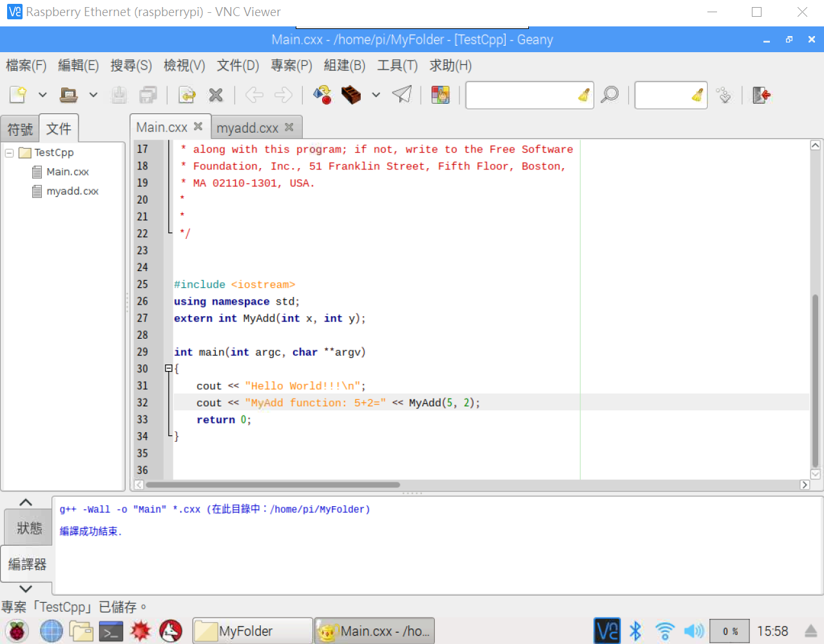The width and height of the screenshot is (824, 644).
Task: Clear the go-to-line field broom icon
Action: [697, 95]
